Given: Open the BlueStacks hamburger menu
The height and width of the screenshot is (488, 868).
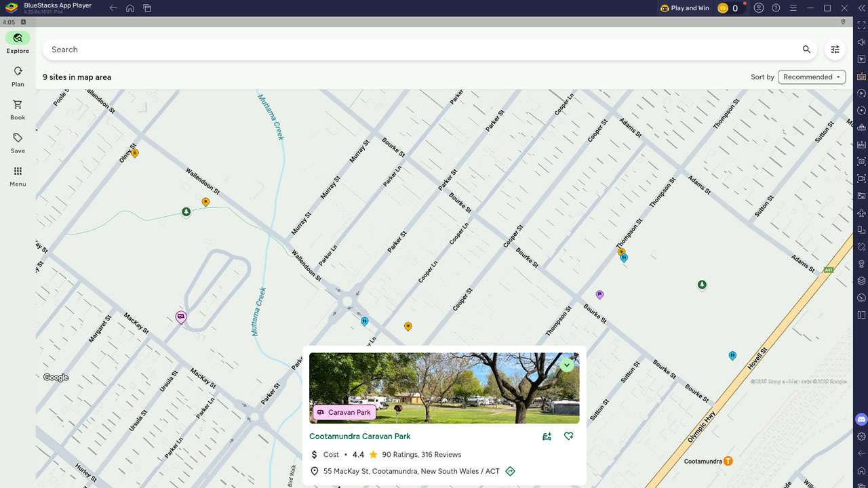Looking at the screenshot, I should (793, 8).
